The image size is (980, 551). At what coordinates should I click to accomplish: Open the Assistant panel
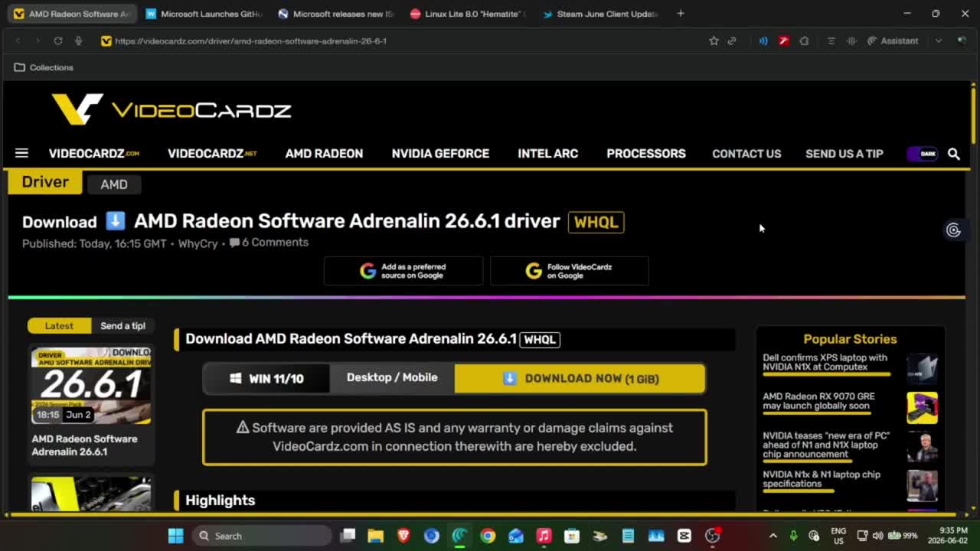pyautogui.click(x=893, y=41)
